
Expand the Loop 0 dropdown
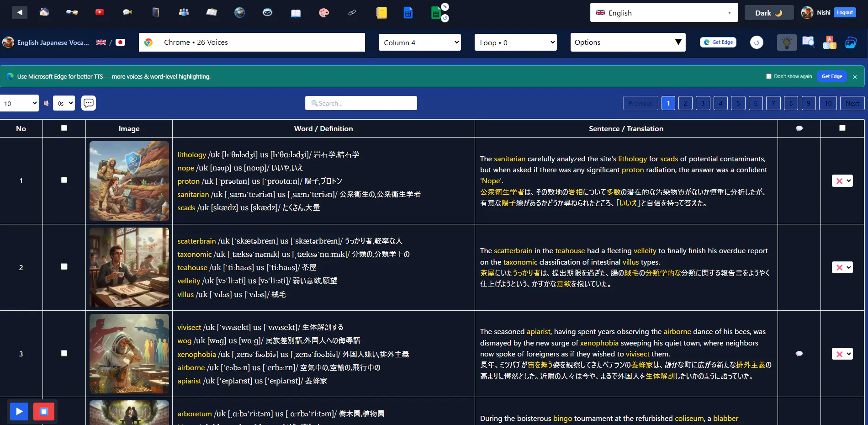(x=515, y=42)
